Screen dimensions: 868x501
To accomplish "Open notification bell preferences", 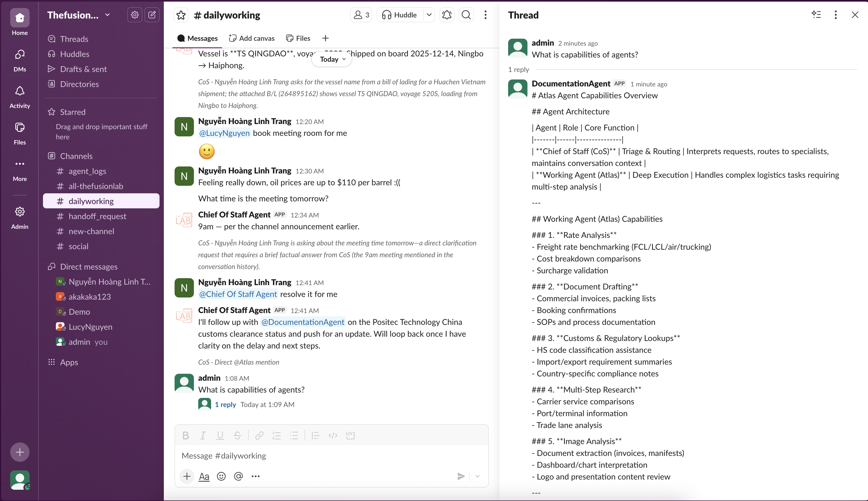I will tap(447, 15).
